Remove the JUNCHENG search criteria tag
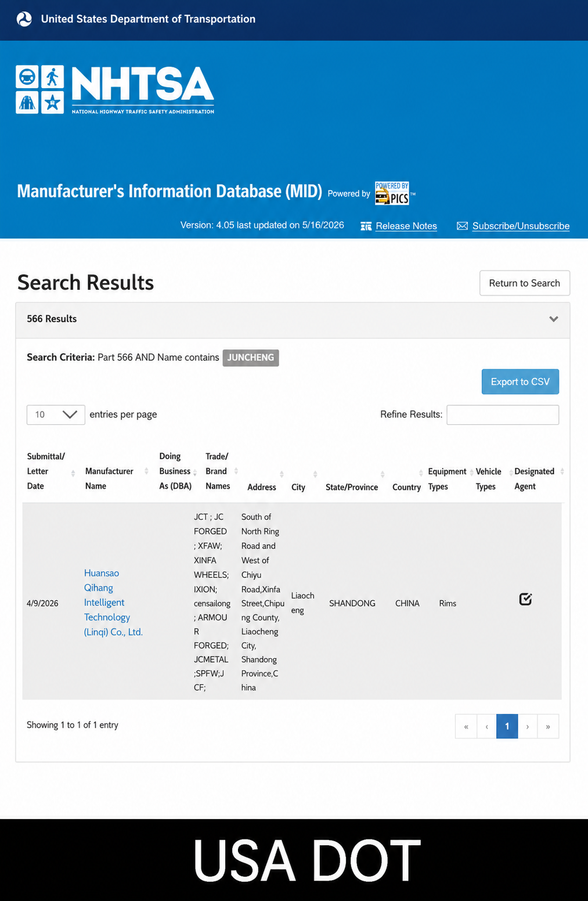The image size is (588, 901). (251, 358)
